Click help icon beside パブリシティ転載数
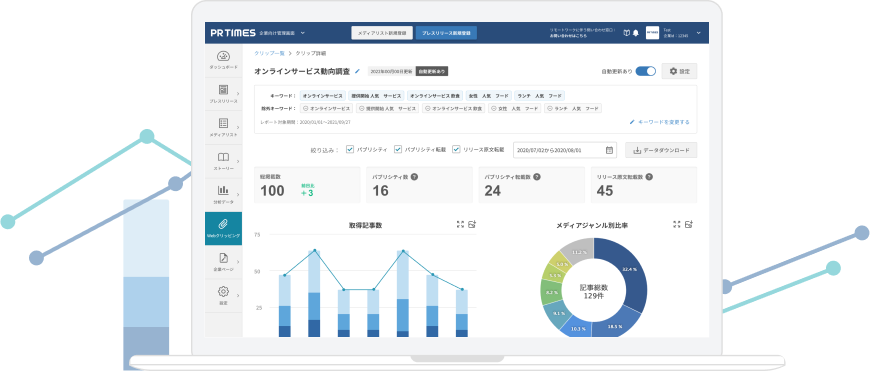Image resolution: width=870 pixels, height=371 pixels. coord(537,177)
